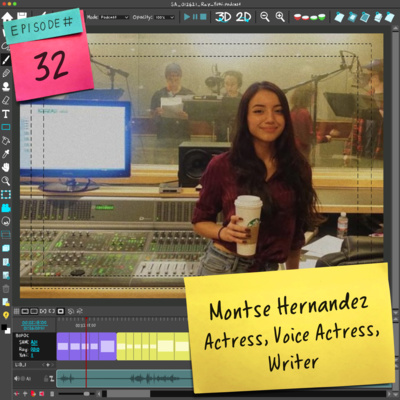Select the Eraser tool

click(6, 100)
